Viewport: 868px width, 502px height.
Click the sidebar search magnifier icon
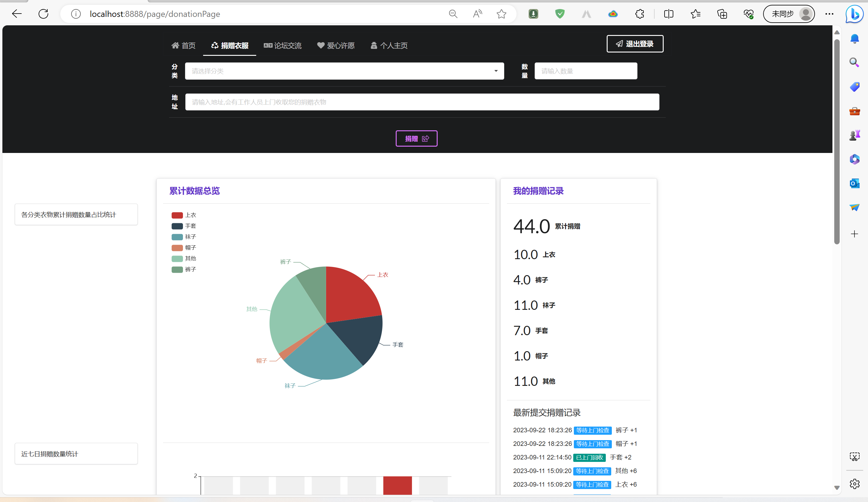[x=854, y=62]
